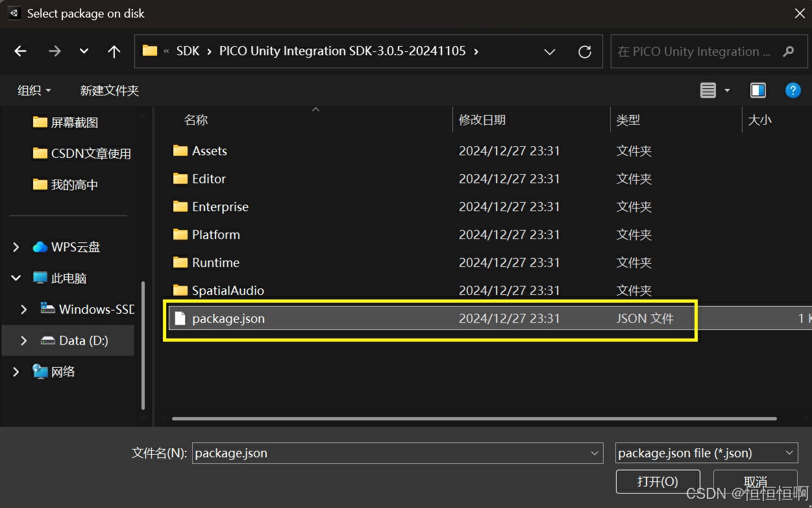Select the Data (D:) drive
812x508 pixels.
tap(75, 340)
